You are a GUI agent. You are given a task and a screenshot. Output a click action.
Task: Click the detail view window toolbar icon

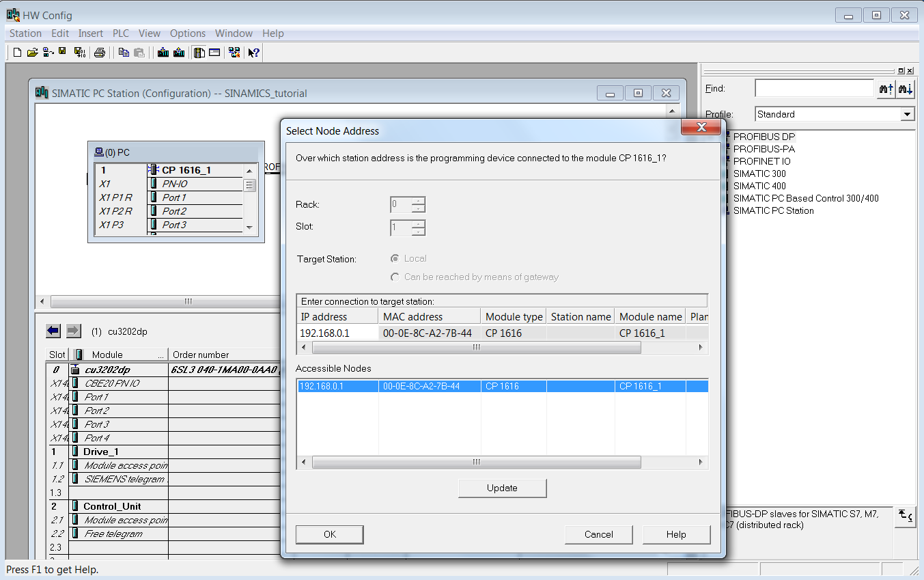coord(215,53)
